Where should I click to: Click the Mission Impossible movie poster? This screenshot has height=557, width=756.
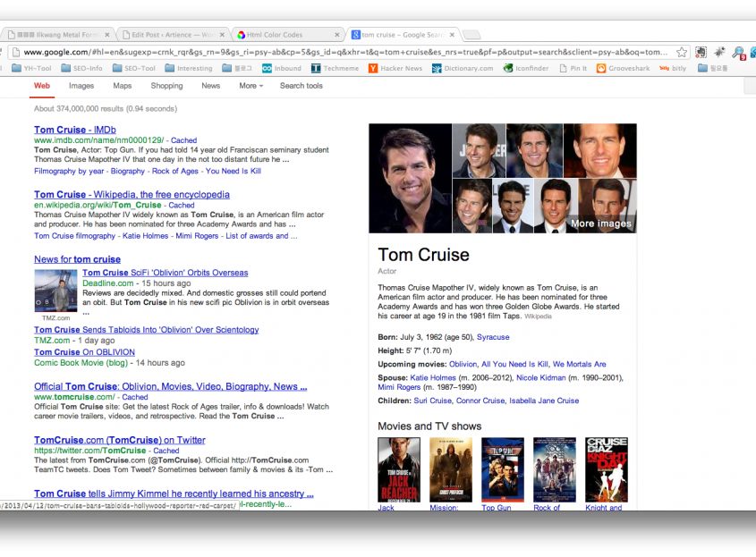pyautogui.click(x=451, y=469)
